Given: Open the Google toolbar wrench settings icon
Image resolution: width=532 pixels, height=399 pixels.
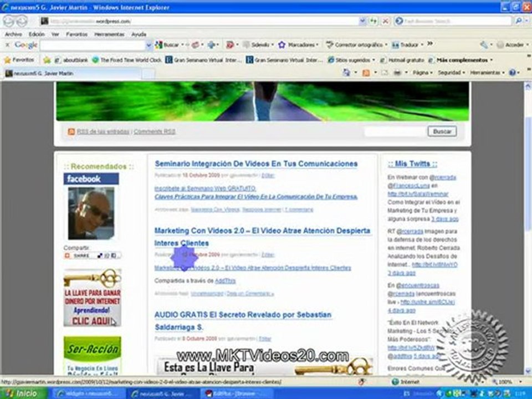Looking at the screenshot, I should click(x=484, y=45).
